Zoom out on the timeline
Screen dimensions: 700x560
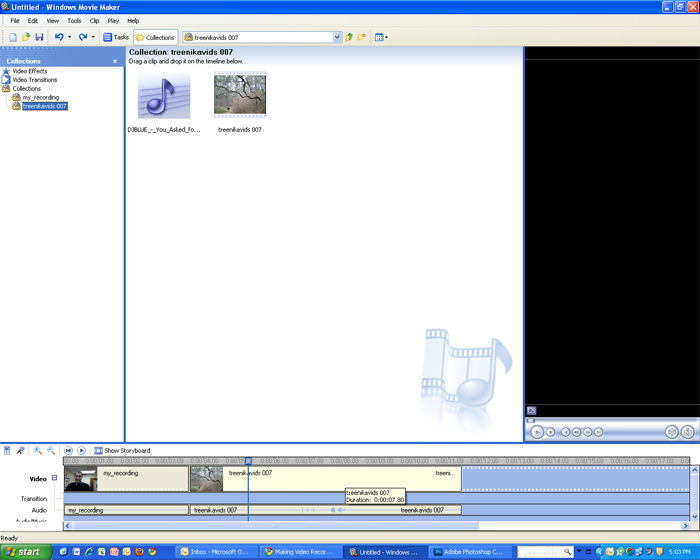(x=51, y=451)
